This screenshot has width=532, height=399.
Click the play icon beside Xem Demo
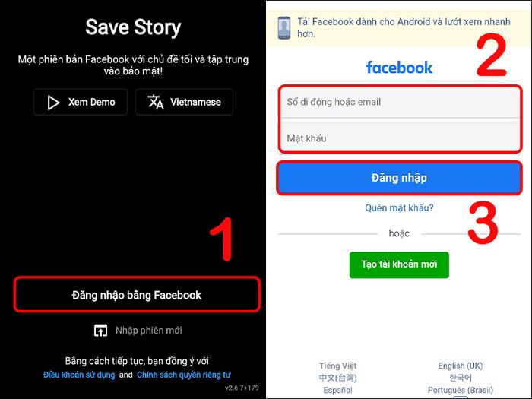point(53,103)
